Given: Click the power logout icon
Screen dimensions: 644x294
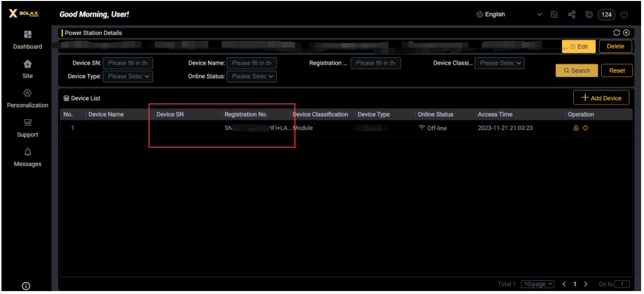Looking at the screenshot, I should pos(624,15).
